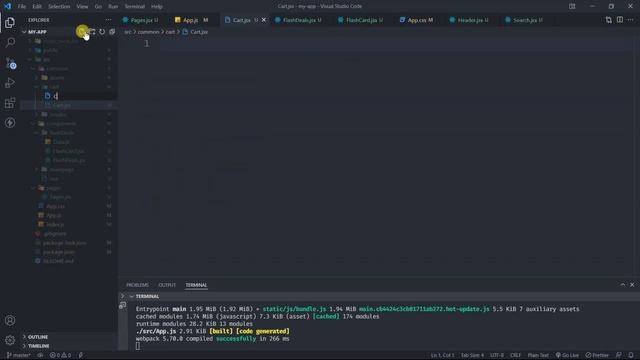Click the Open Changes icon in editor toolbar
The width and height of the screenshot is (640, 360).
point(609,20)
